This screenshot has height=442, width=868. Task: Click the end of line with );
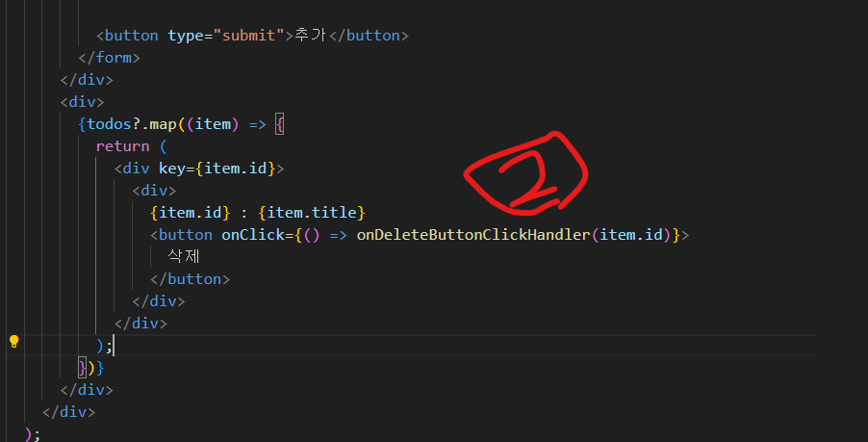114,346
